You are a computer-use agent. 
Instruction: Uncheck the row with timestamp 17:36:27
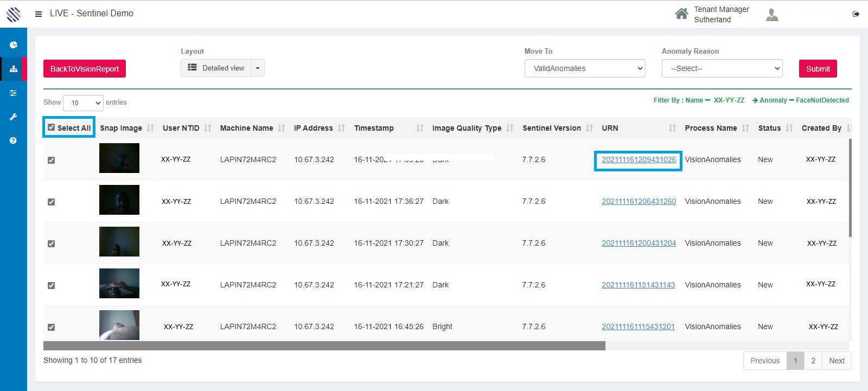click(x=52, y=202)
